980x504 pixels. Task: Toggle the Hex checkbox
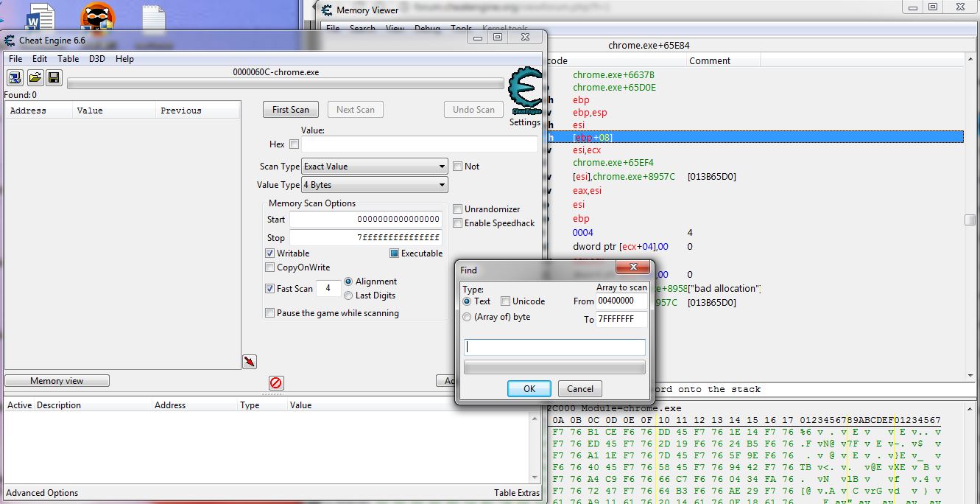(x=294, y=144)
